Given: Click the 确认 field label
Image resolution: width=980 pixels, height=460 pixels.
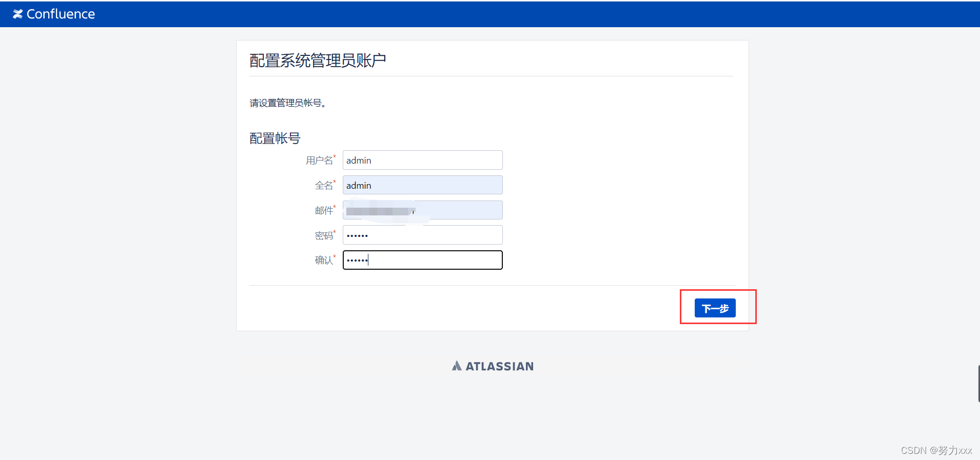Looking at the screenshot, I should [x=324, y=261].
